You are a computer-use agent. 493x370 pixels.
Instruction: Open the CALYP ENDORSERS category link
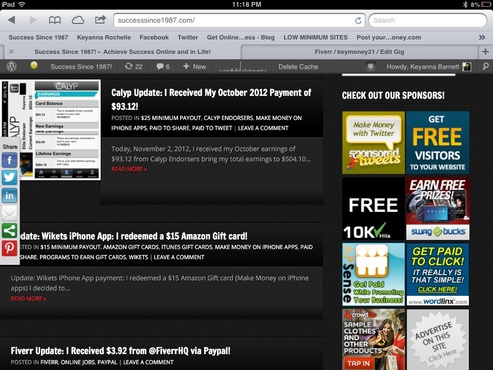(228, 118)
